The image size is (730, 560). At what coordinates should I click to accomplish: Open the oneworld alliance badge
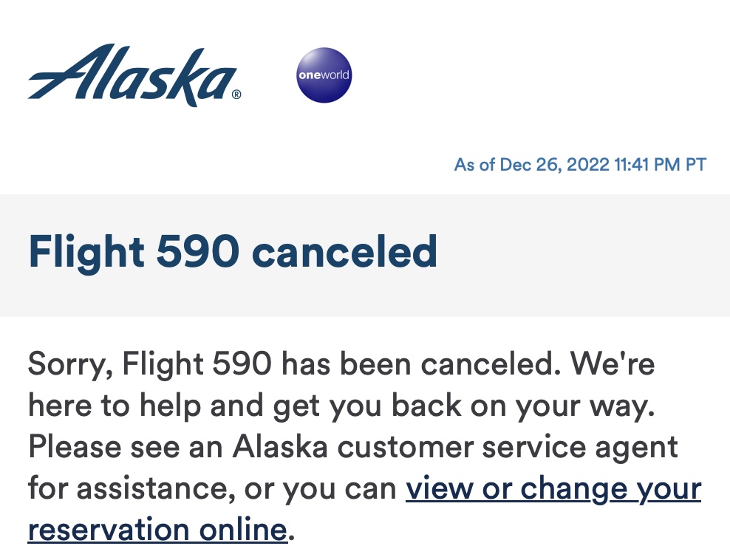click(x=324, y=75)
